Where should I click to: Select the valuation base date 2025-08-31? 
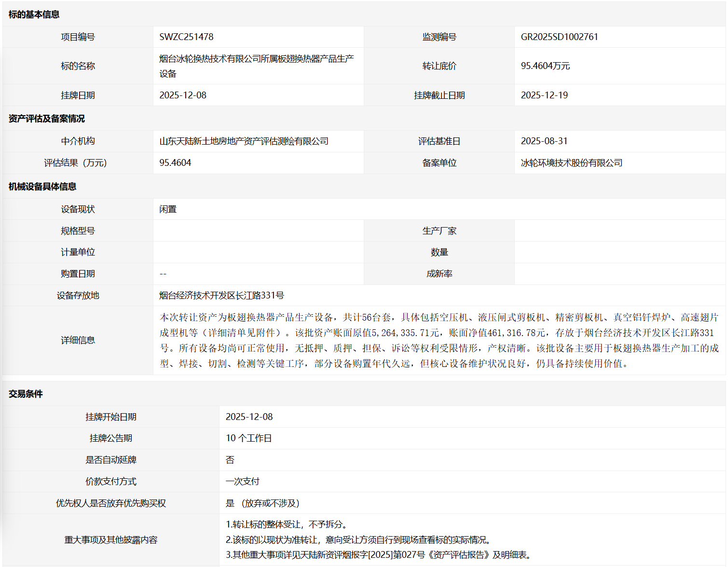(544, 141)
